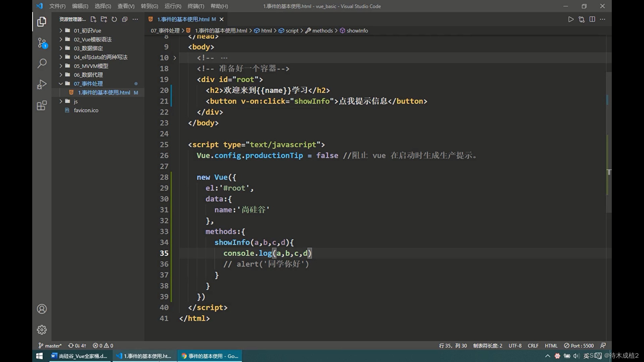
Task: Click the html breadcrumb segment
Action: [x=263, y=31]
